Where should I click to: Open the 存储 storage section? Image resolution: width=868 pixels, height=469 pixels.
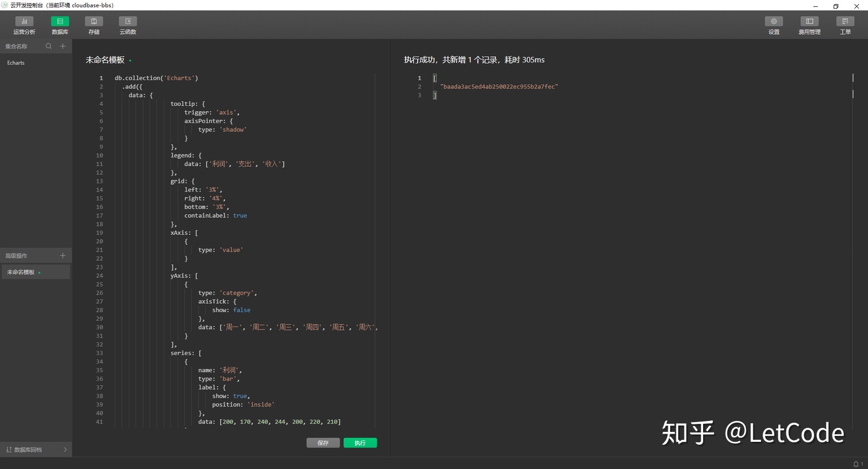[x=94, y=25]
